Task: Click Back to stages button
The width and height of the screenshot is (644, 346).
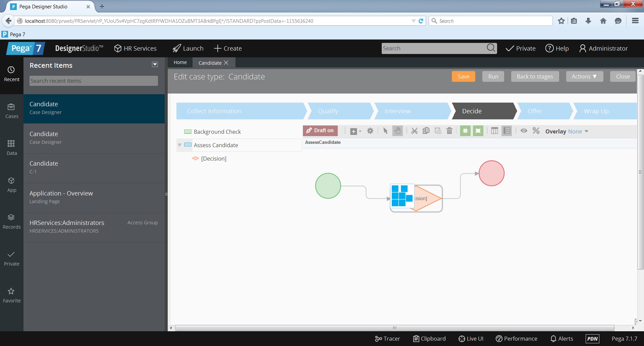Action: point(535,76)
